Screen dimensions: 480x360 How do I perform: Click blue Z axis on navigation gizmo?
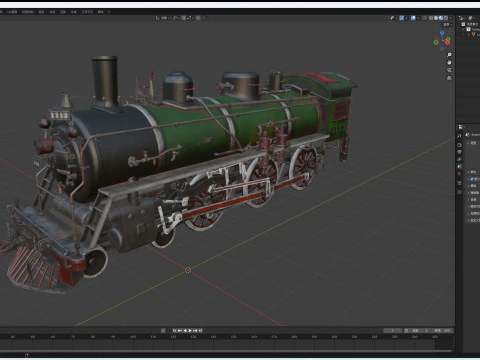click(x=442, y=33)
